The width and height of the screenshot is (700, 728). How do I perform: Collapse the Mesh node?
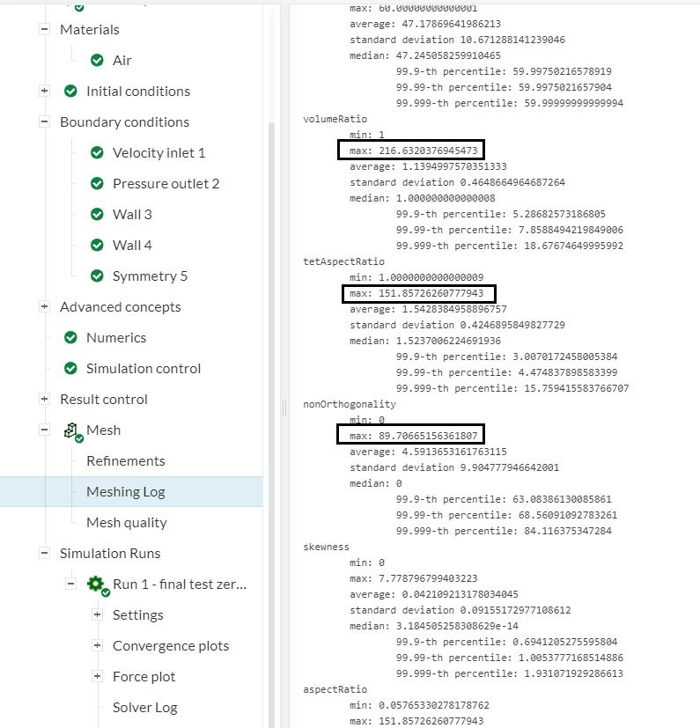point(44,430)
